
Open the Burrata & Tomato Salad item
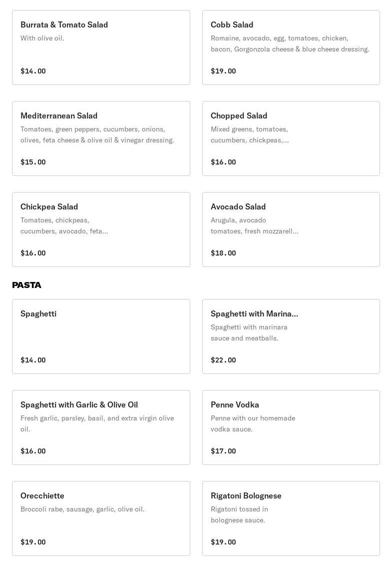click(x=101, y=47)
